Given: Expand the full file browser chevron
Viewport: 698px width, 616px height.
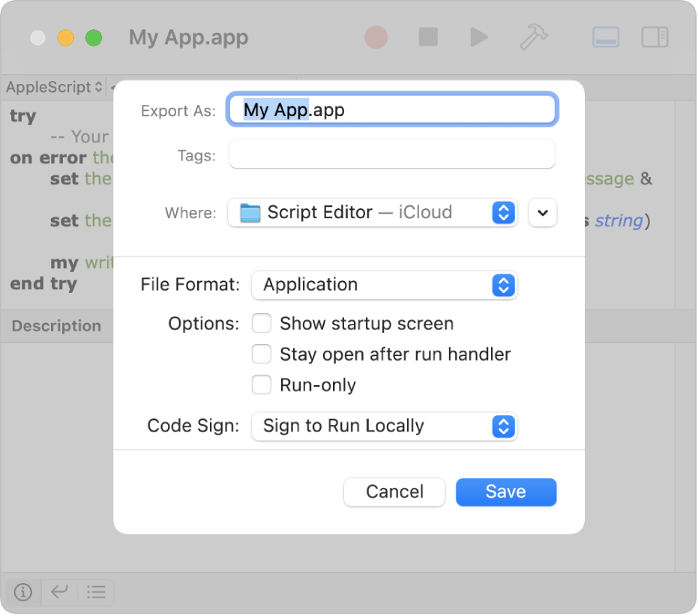Looking at the screenshot, I should [x=543, y=213].
